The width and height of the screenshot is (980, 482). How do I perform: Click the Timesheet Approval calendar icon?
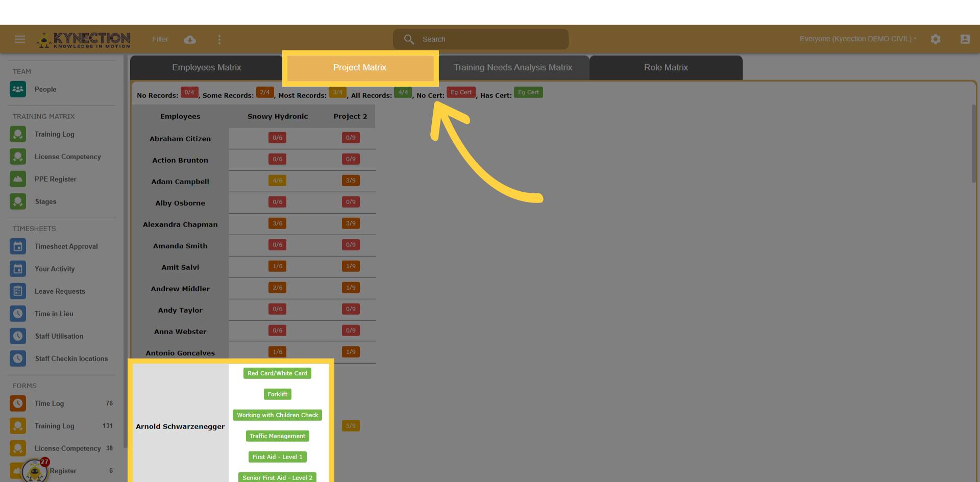pos(18,246)
